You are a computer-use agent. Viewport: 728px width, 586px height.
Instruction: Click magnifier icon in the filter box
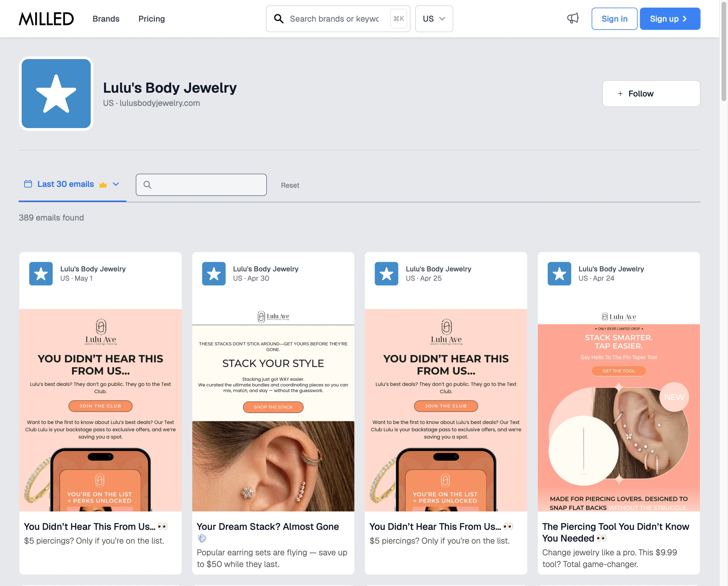click(x=147, y=185)
